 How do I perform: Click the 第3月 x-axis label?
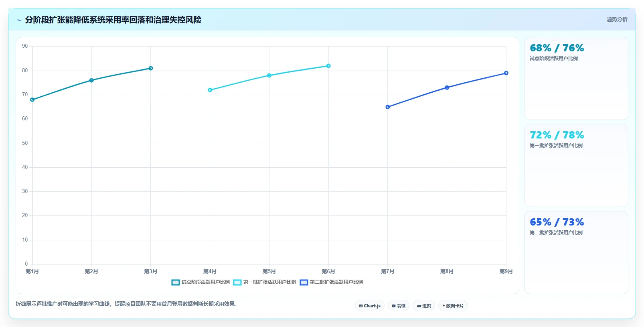point(151,272)
